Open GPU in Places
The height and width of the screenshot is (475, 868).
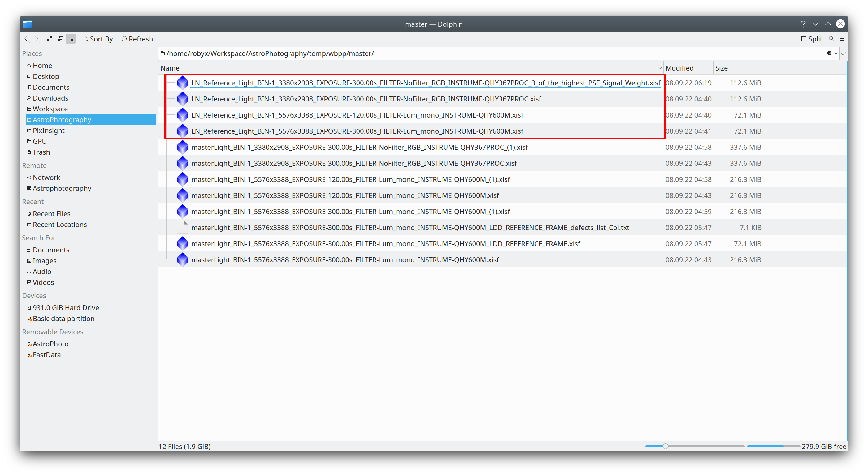pyautogui.click(x=39, y=141)
